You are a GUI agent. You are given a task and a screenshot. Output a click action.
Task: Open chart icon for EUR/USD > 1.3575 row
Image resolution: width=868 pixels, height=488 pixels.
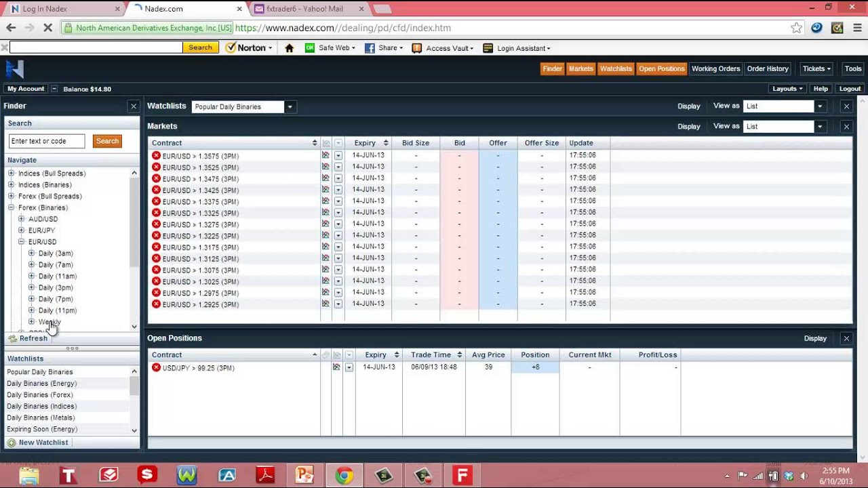click(325, 155)
